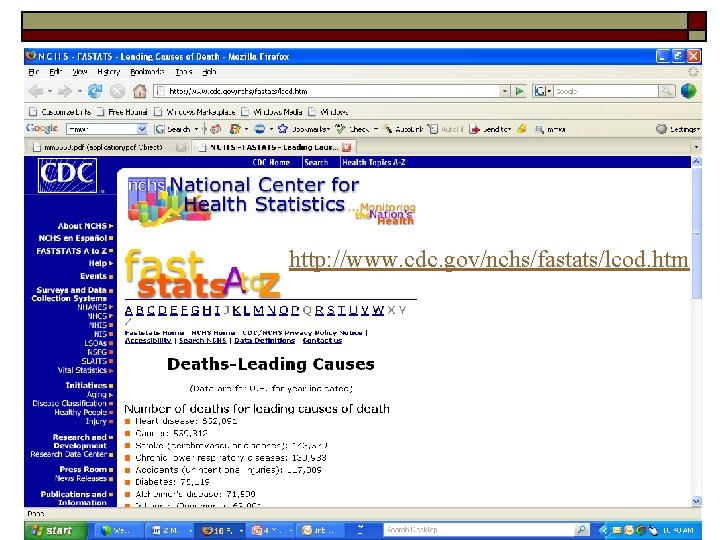720x540 pixels.
Task: Click the globe icon at toolbar end
Action: [688, 91]
